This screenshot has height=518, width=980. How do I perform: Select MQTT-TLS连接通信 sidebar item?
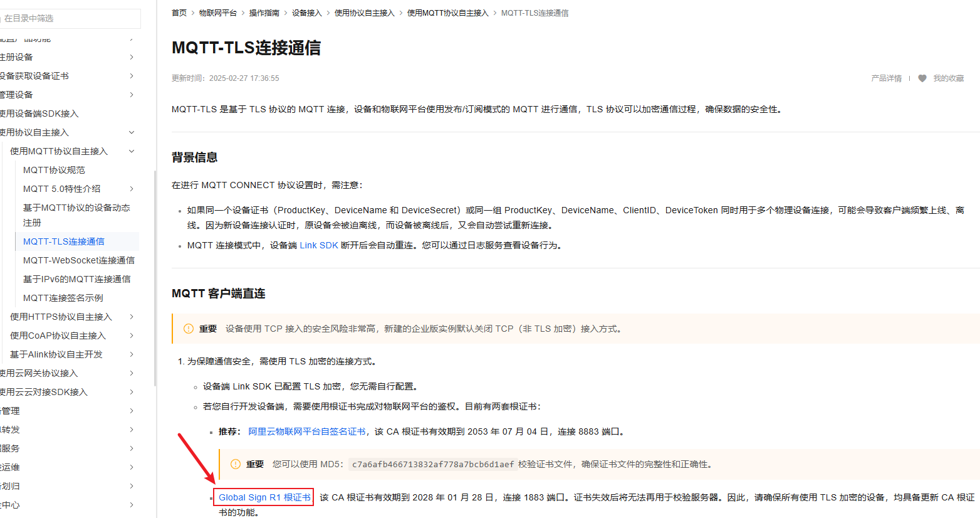tap(64, 241)
